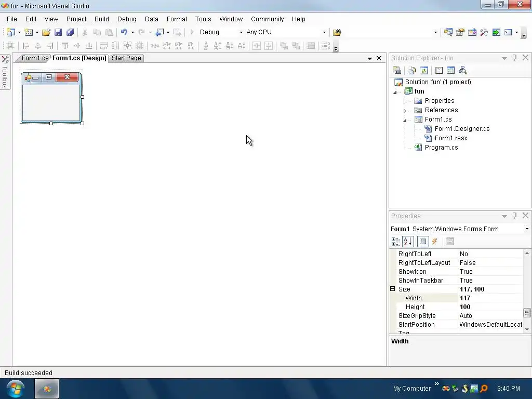The height and width of the screenshot is (399, 532).
Task: Open Solution Explorer from the main toolbar
Action: pyautogui.click(x=448, y=32)
